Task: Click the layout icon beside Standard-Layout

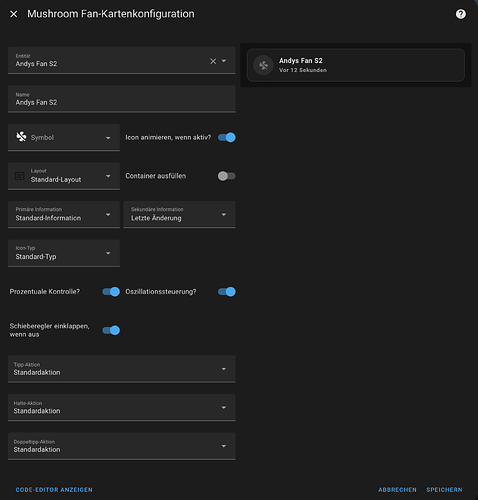Action: (20, 176)
